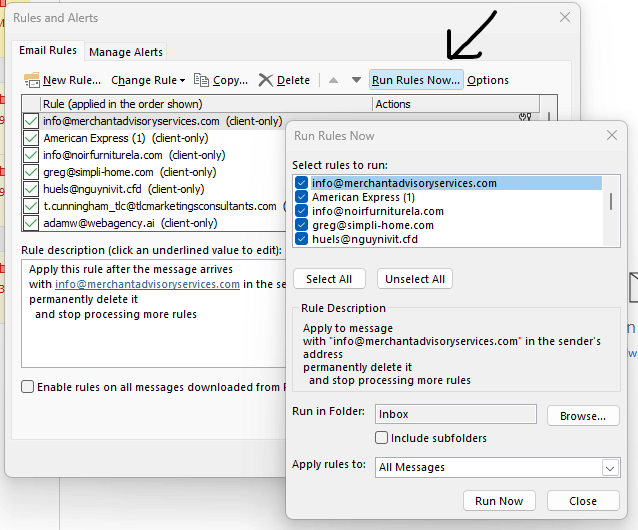Select huels@nguynivit.cfd row in Run Rules Now list
The height and width of the screenshot is (530, 638).
[456, 239]
